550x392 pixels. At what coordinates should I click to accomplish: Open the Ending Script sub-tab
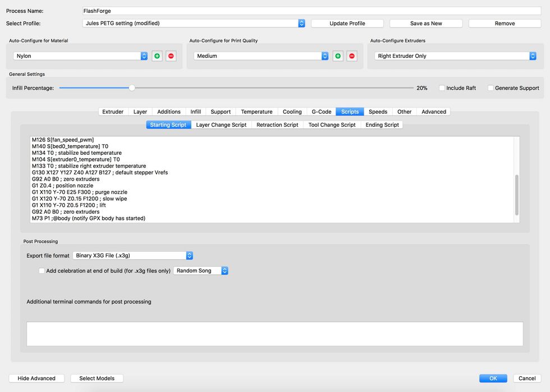click(x=382, y=125)
